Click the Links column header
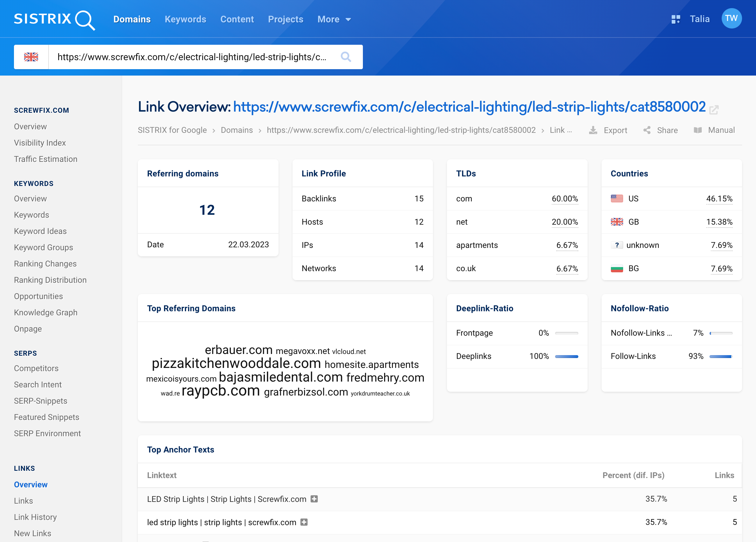This screenshot has width=756, height=542. point(724,475)
